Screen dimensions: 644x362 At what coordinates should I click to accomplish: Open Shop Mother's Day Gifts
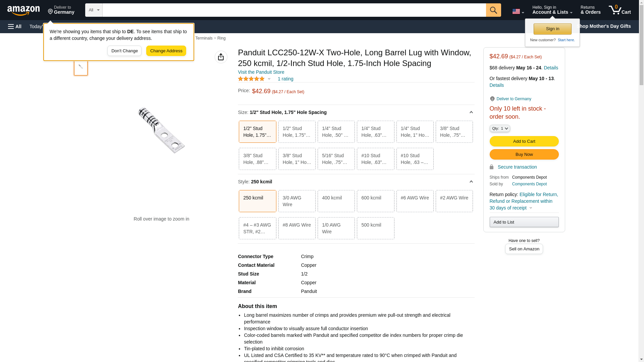pos(603,26)
